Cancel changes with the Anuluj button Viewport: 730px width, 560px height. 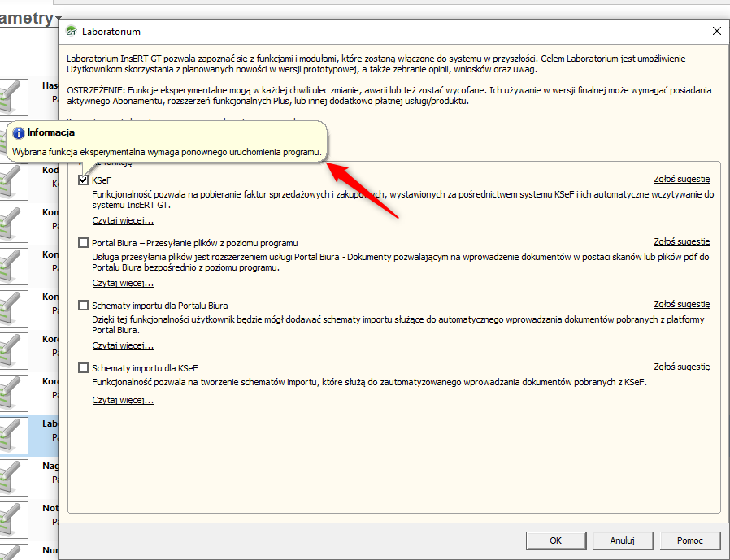(623, 540)
